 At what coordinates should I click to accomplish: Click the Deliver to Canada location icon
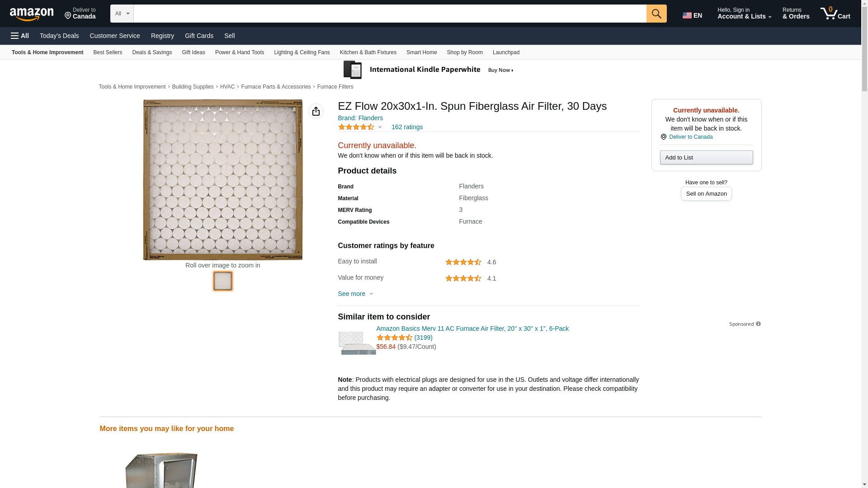tap(663, 137)
